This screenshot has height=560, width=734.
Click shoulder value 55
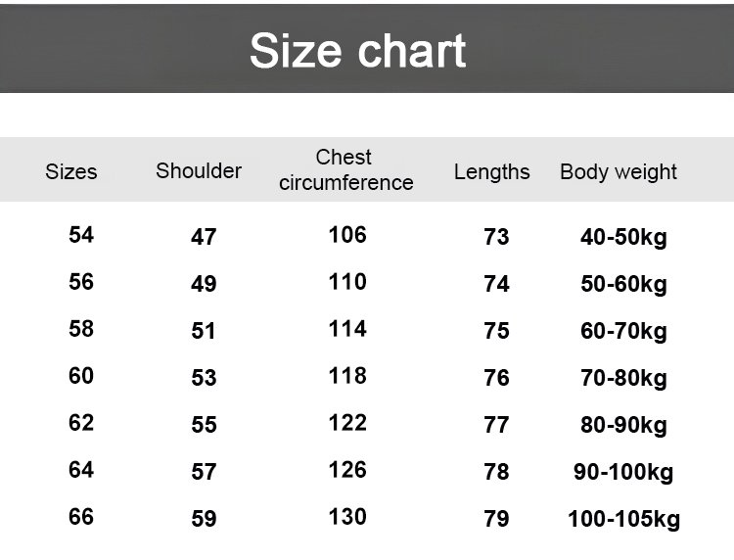point(204,425)
